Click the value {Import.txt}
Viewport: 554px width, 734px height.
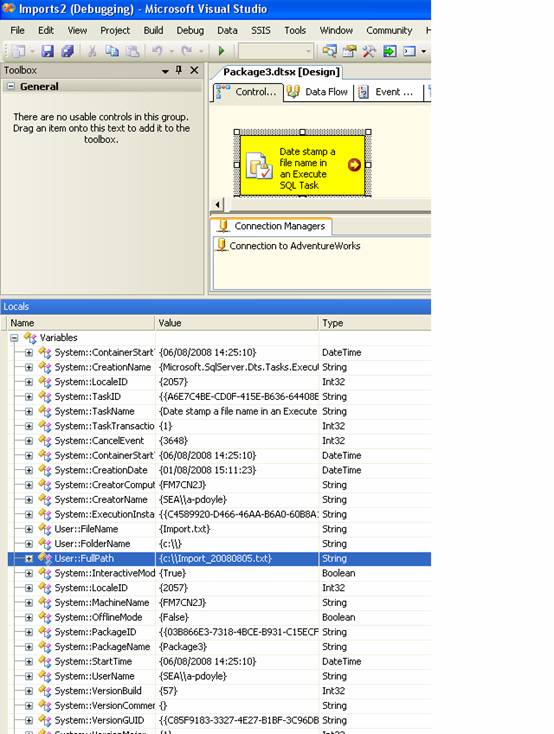tap(185, 529)
